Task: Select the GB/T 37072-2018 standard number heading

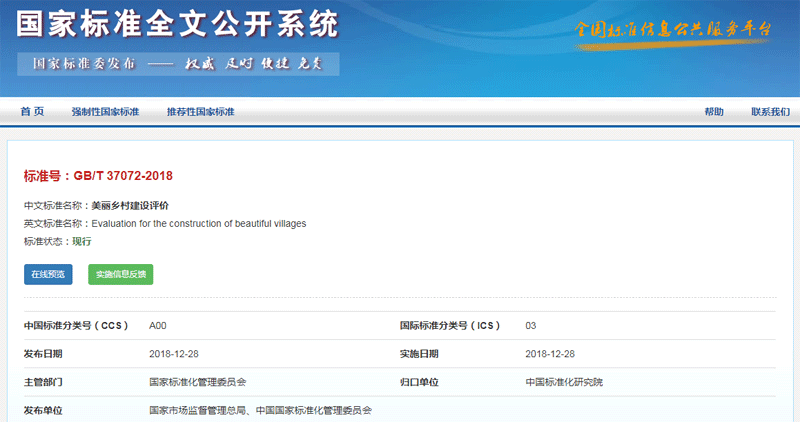Action: tap(98, 176)
